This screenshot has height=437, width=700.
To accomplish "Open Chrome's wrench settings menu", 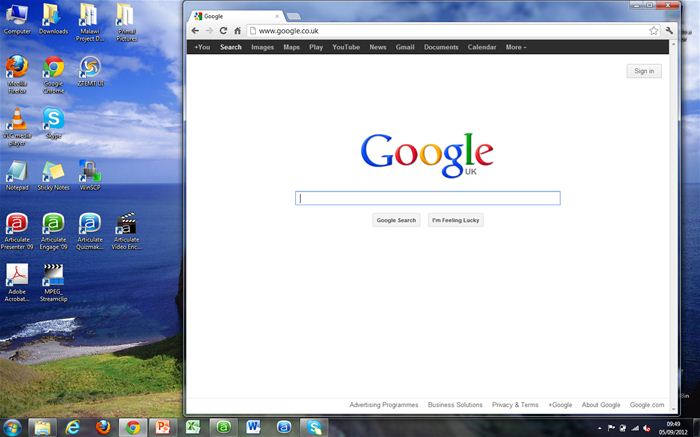I will point(669,31).
